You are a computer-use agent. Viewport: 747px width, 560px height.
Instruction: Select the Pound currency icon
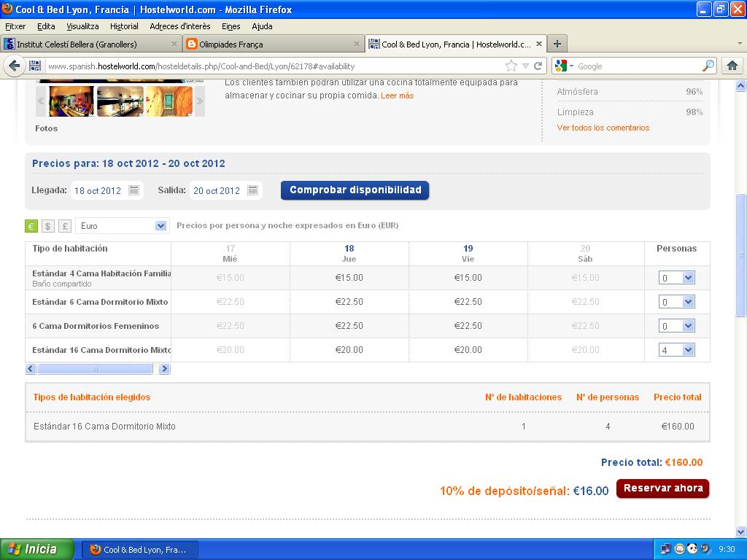coord(65,226)
